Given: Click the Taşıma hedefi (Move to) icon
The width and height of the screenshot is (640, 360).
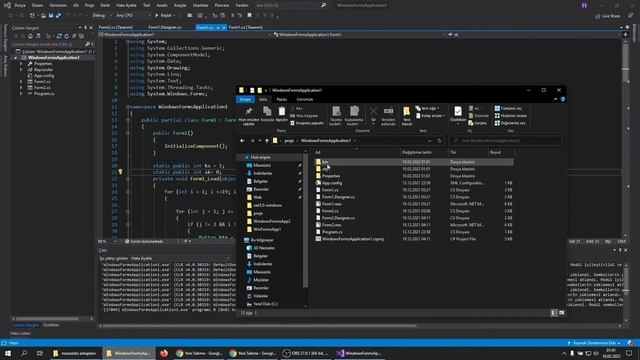Looking at the screenshot, I should click(x=336, y=111).
